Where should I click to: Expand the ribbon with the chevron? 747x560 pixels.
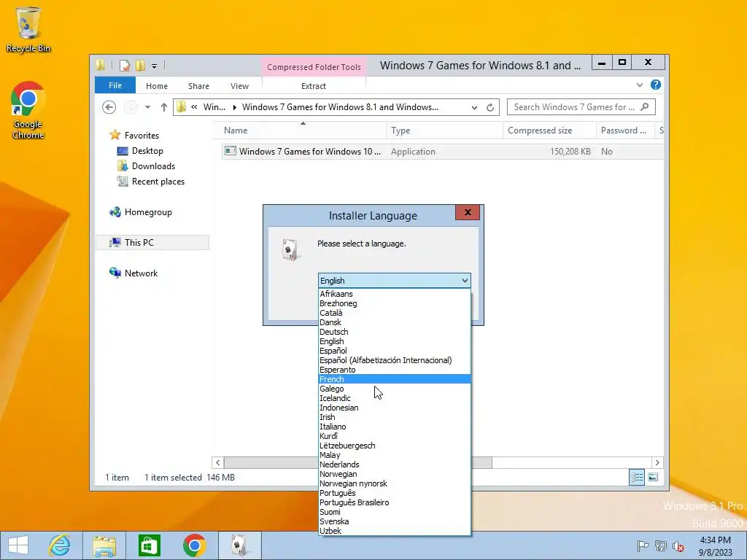coord(639,85)
